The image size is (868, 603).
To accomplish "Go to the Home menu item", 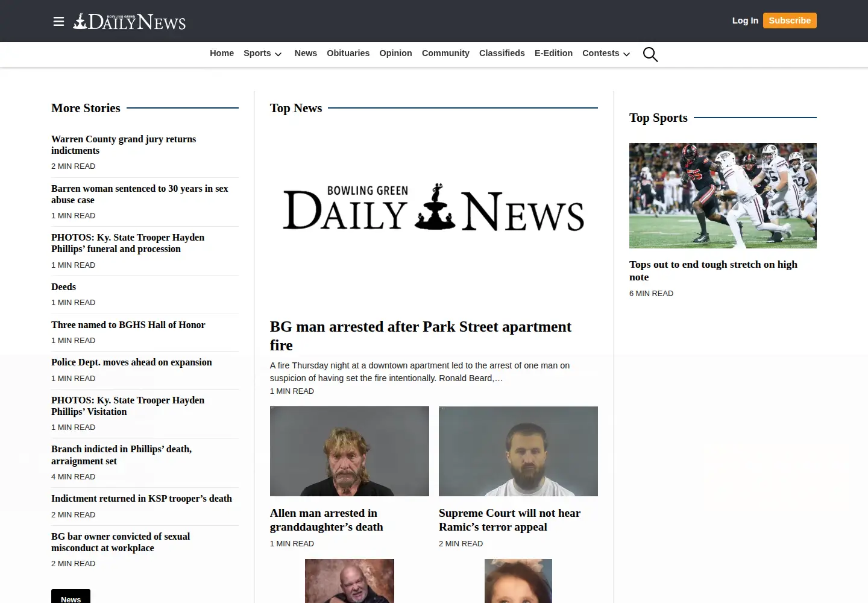I will pos(222,53).
